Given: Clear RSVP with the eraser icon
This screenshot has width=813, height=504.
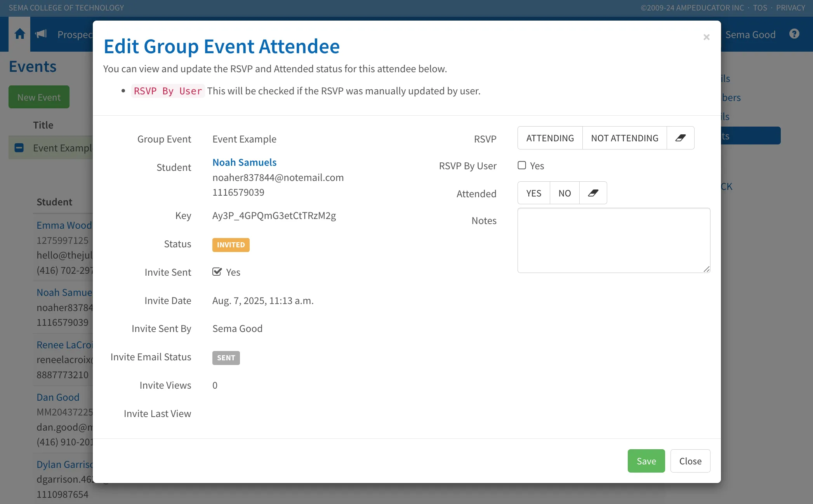Looking at the screenshot, I should pyautogui.click(x=680, y=138).
